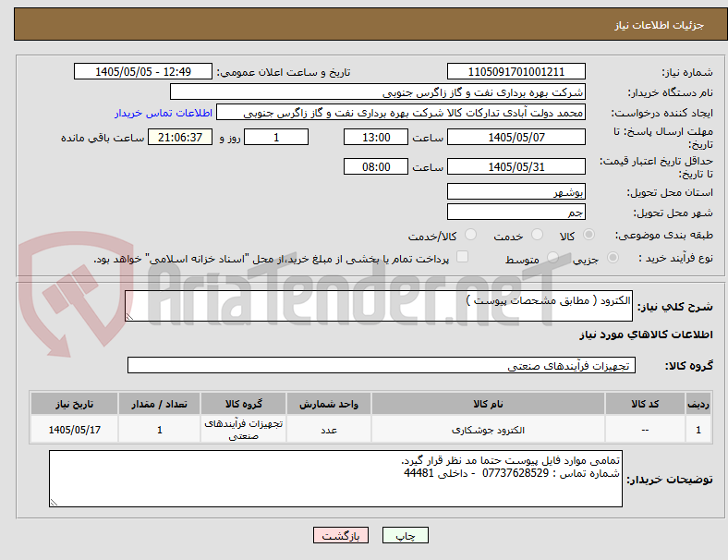This screenshot has height=560, width=728.
Task: Click the table cell تجهیزات فرآیندهای صنعتی
Action: tap(243, 430)
